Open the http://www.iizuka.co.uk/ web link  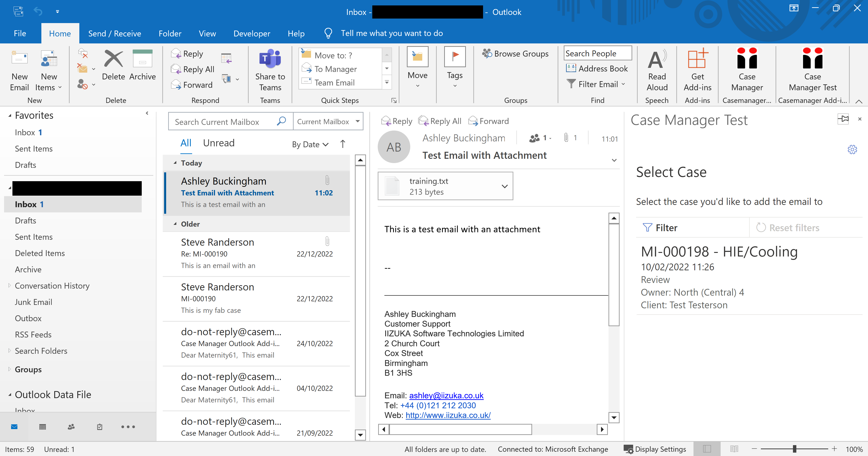tap(448, 415)
